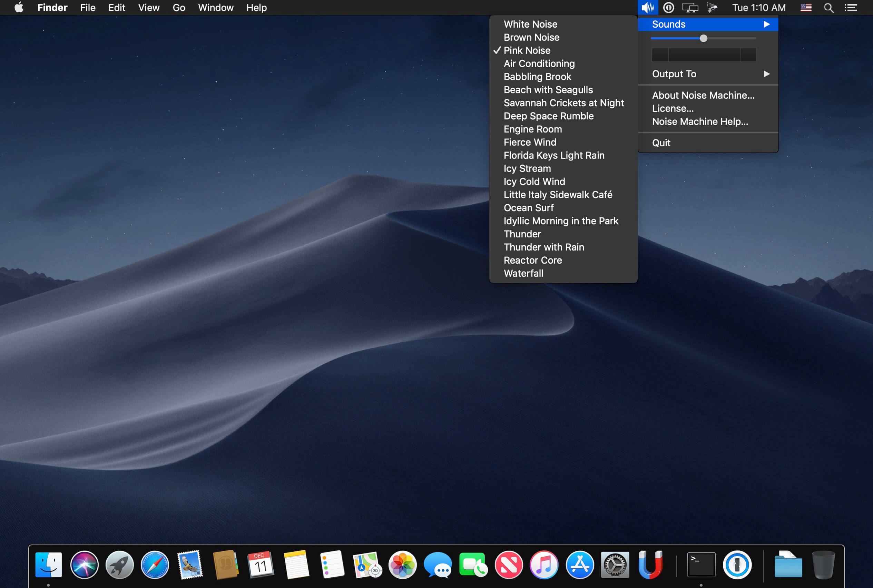The height and width of the screenshot is (588, 873).
Task: Expand the Sounds submenu arrow
Action: pyautogui.click(x=766, y=24)
